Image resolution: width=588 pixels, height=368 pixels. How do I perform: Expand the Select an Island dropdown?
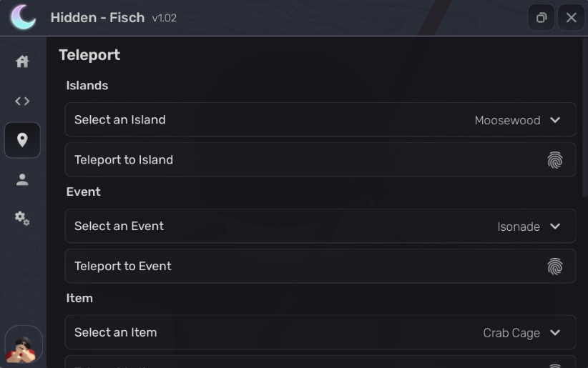pyautogui.click(x=320, y=120)
